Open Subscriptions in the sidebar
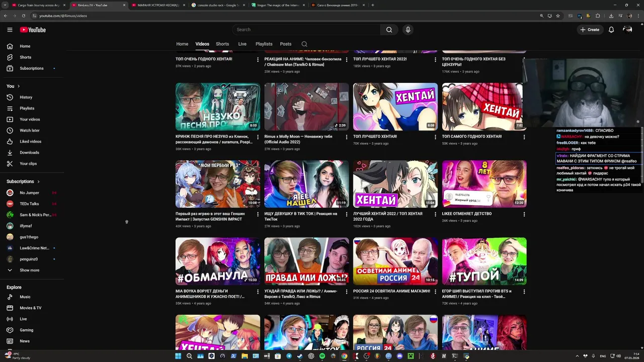 point(32,68)
